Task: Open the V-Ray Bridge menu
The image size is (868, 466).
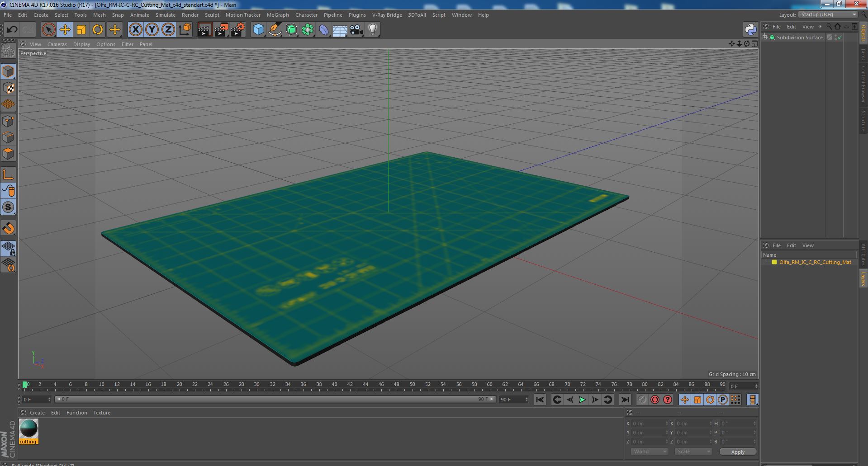Action: click(387, 15)
